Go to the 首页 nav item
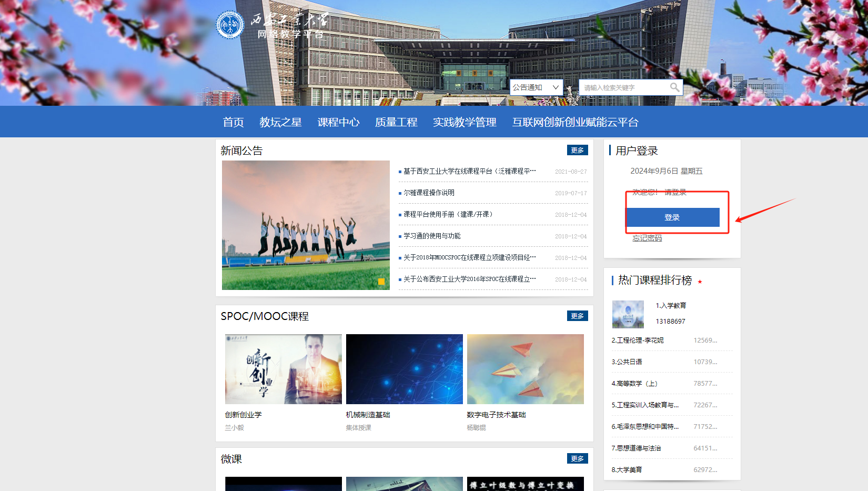This screenshot has width=868, height=491. coord(234,122)
